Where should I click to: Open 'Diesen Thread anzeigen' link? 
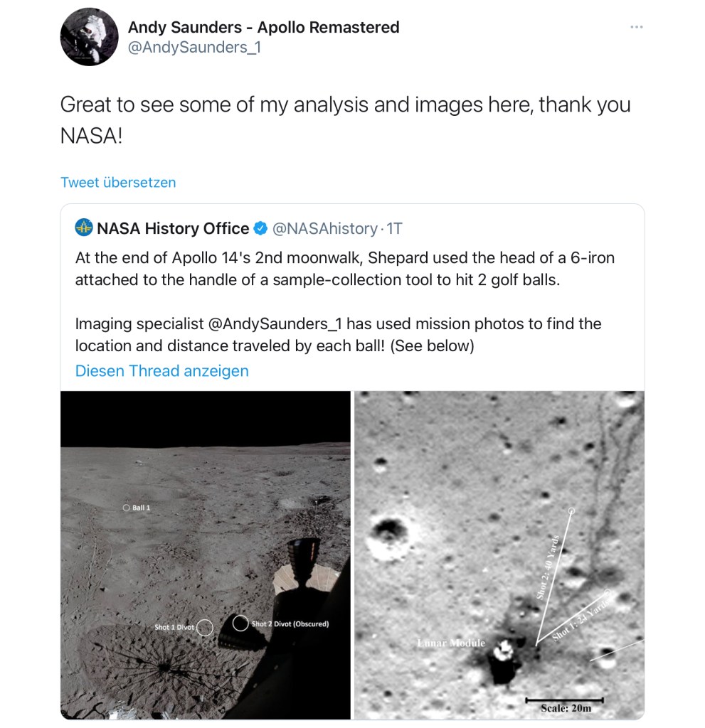[x=162, y=371]
